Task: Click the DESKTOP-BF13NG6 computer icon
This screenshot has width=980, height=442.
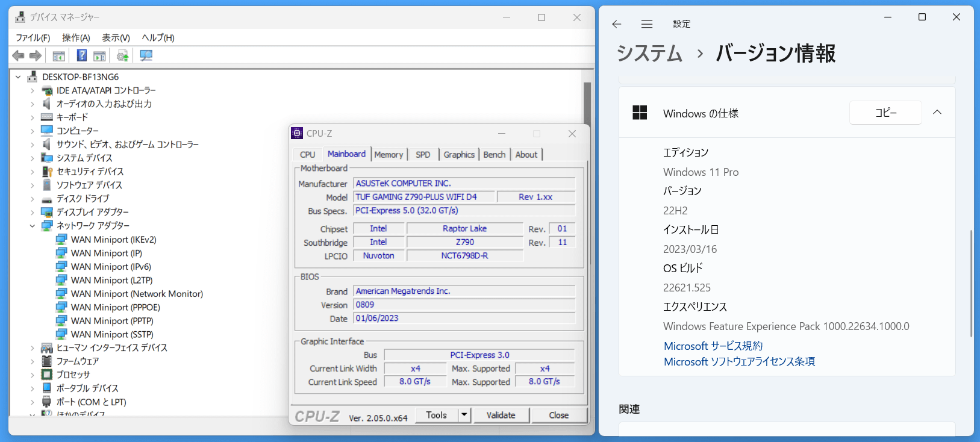Action: pos(33,76)
